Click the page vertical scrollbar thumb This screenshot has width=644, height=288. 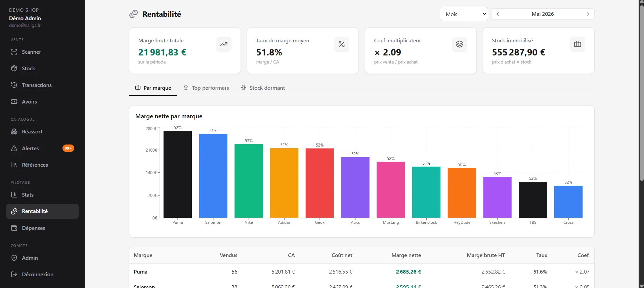click(641, 93)
